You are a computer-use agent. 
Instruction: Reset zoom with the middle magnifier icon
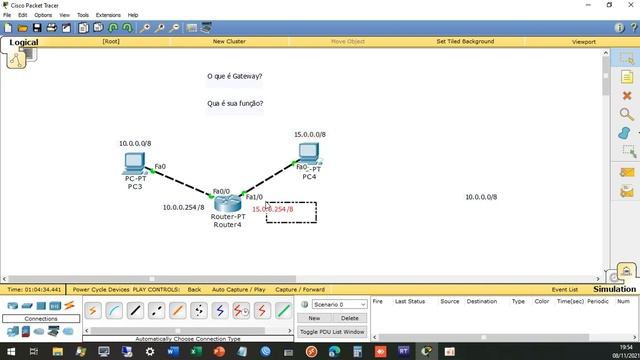tap(160, 28)
